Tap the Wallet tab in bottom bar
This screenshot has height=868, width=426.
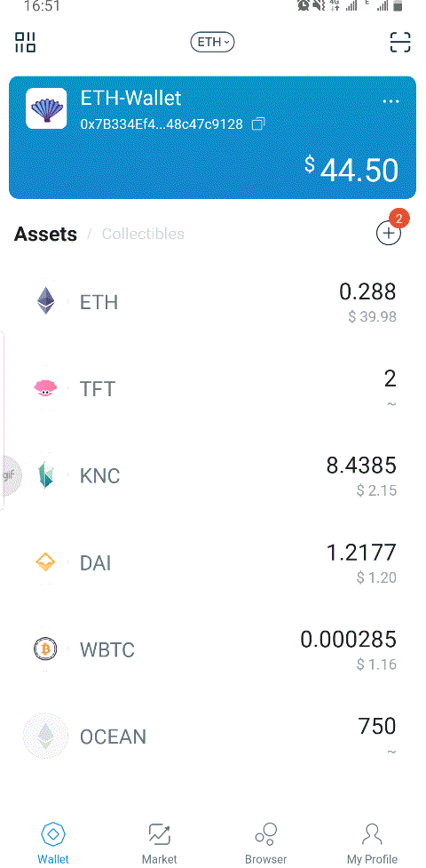(x=53, y=844)
